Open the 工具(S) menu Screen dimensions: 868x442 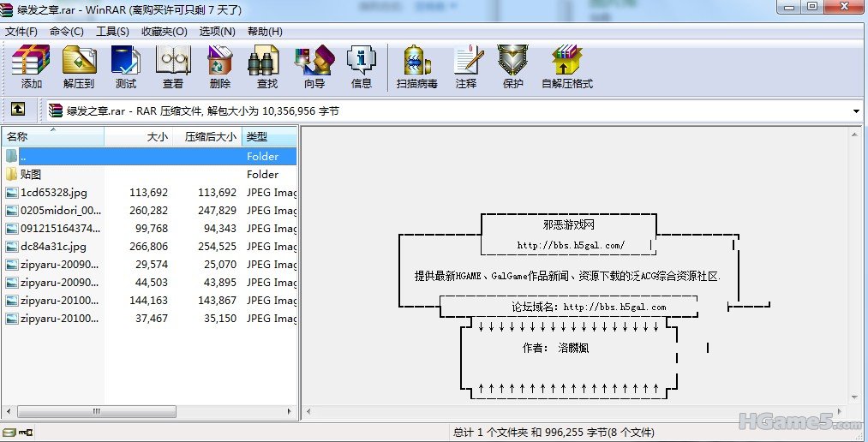tap(112, 32)
